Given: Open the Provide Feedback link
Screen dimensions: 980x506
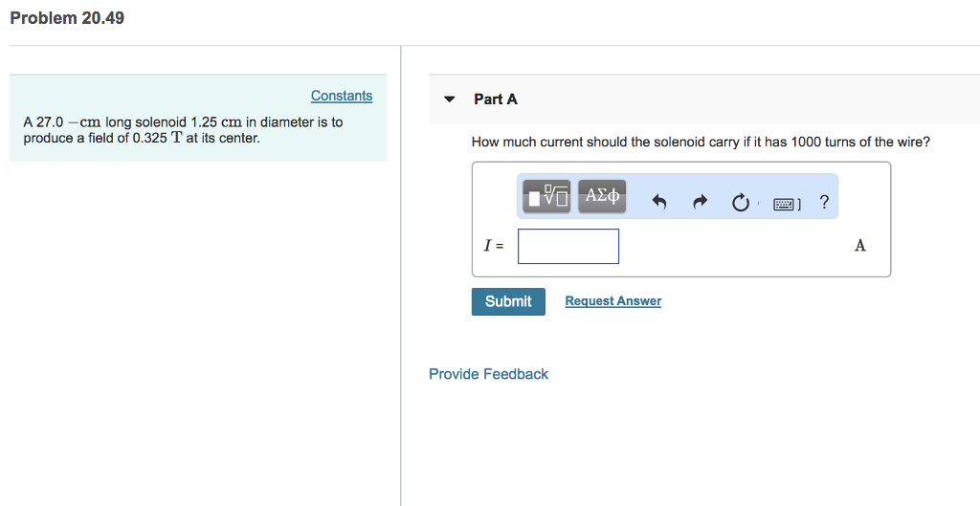Looking at the screenshot, I should [x=489, y=374].
